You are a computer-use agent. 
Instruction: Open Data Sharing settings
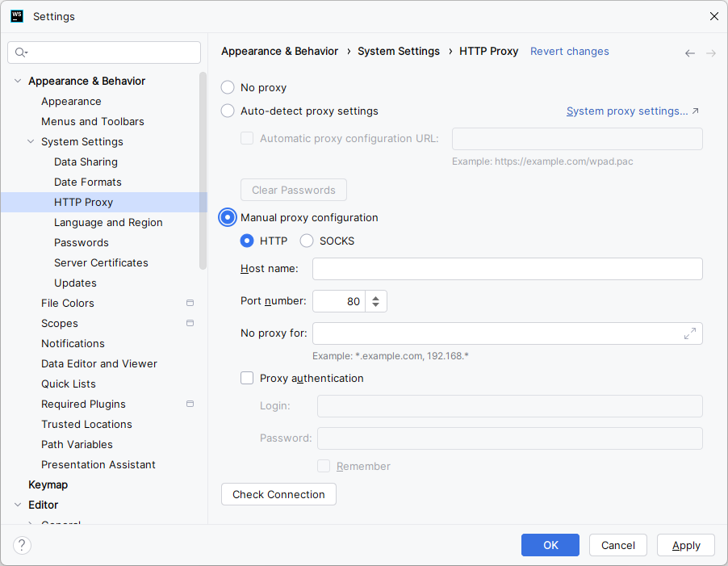tap(86, 161)
